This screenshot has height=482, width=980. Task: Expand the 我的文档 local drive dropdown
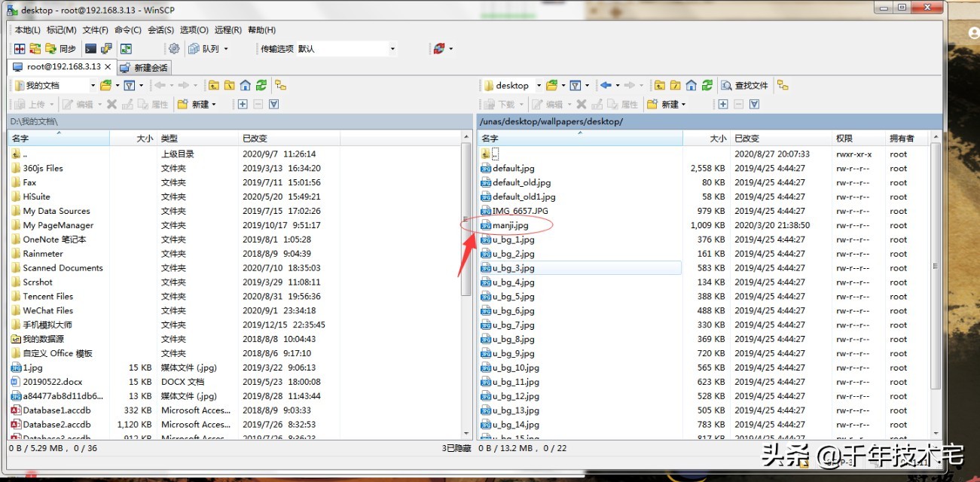(93, 86)
